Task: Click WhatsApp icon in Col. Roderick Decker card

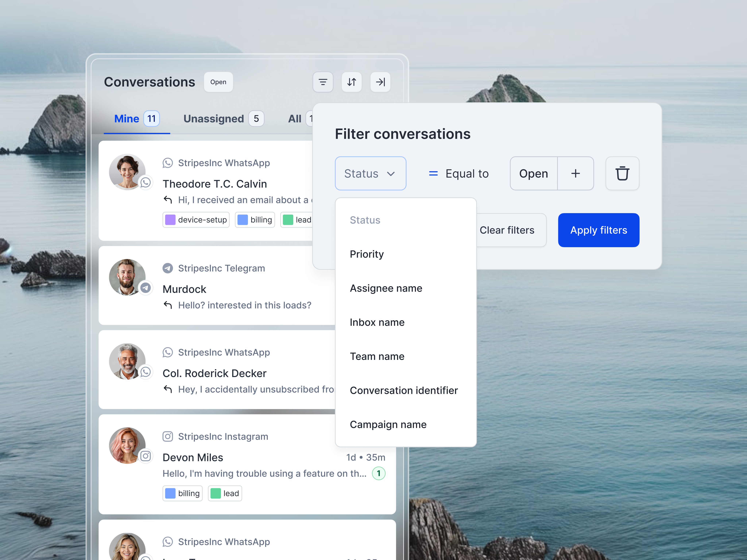Action: point(167,352)
